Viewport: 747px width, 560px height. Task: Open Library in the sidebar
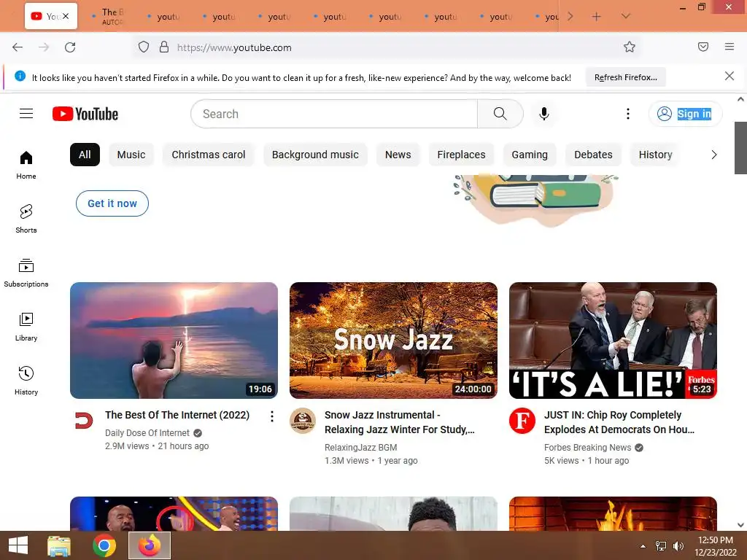[26, 327]
